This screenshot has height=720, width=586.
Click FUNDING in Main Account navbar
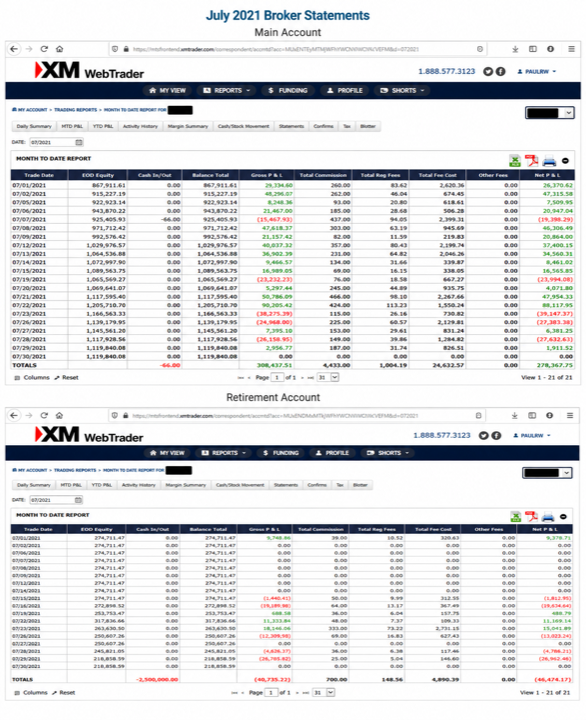(288, 90)
